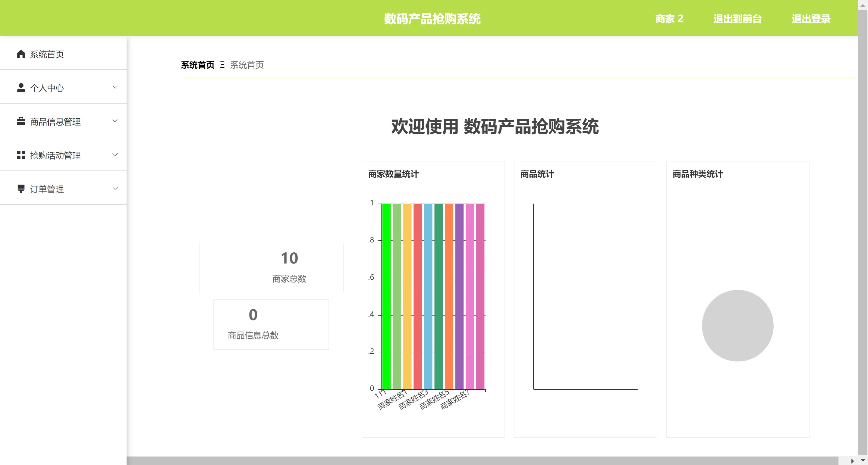Click the 退出登录 button
Viewport: 868px width, 465px height.
point(811,18)
